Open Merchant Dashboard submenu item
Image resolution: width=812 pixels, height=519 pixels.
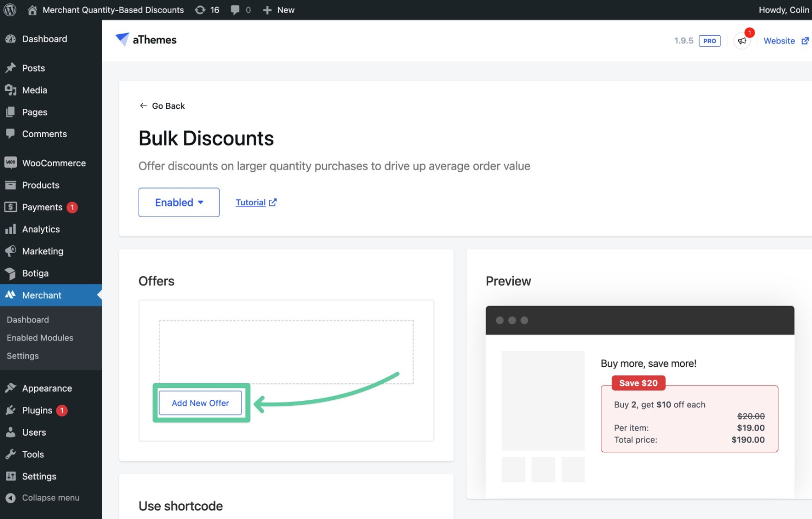pyautogui.click(x=28, y=320)
